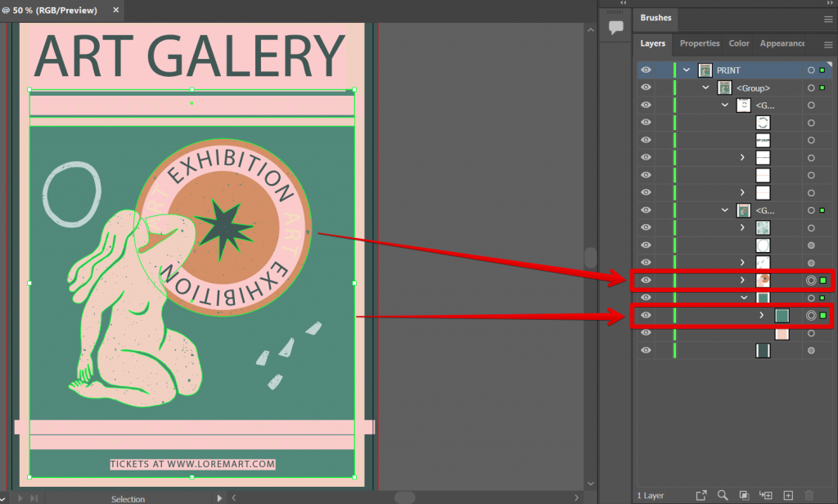Create a new layer with the New Layer icon
Screen dimensions: 838x504
tap(786, 495)
